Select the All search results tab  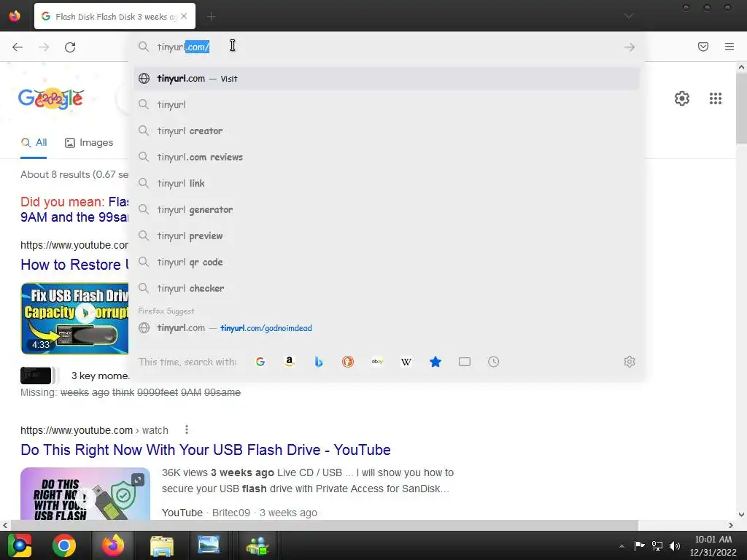click(x=34, y=142)
